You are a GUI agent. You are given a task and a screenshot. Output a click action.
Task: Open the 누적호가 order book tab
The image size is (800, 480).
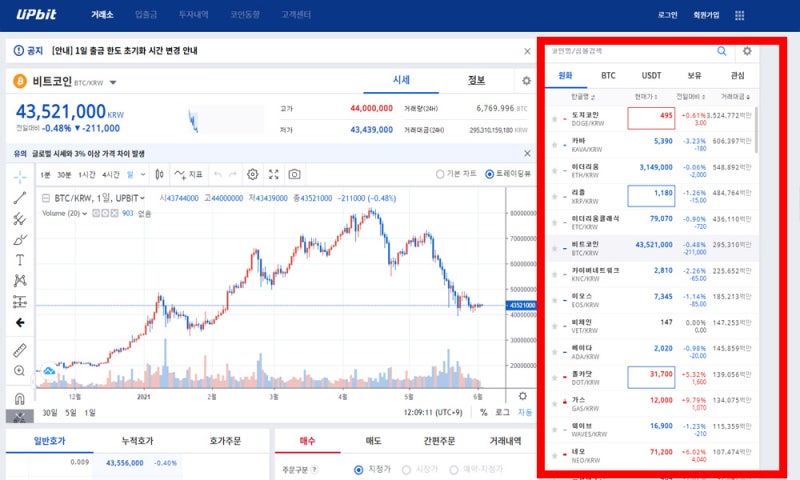click(137, 441)
